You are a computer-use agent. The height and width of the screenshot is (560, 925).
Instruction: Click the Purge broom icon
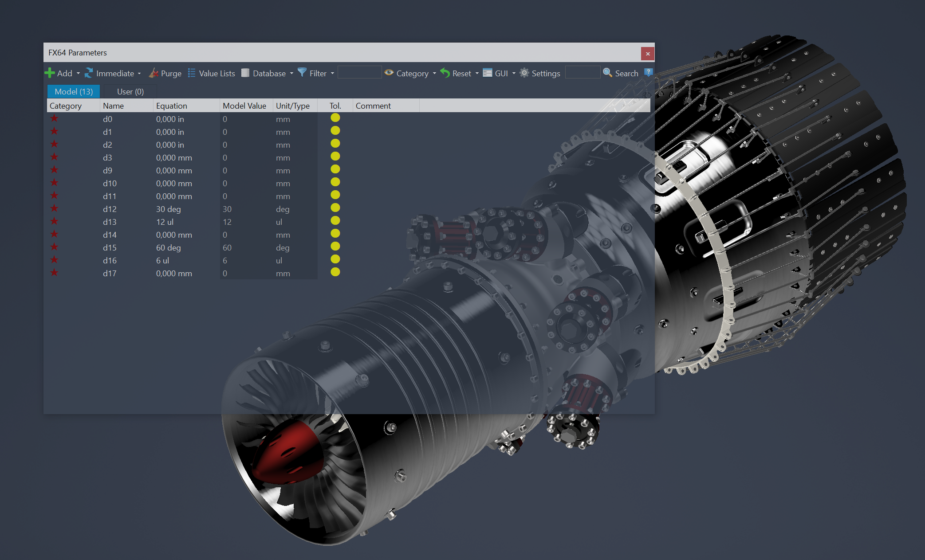[x=154, y=73]
